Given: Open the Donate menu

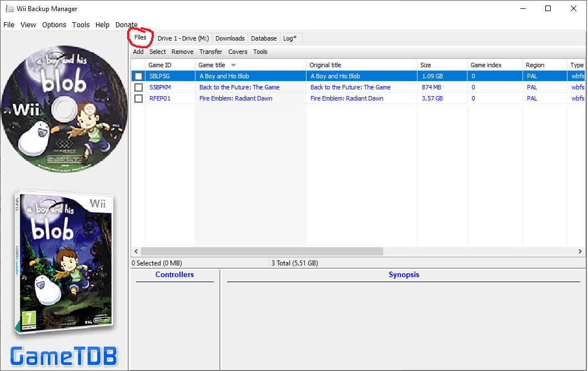Looking at the screenshot, I should click(127, 25).
